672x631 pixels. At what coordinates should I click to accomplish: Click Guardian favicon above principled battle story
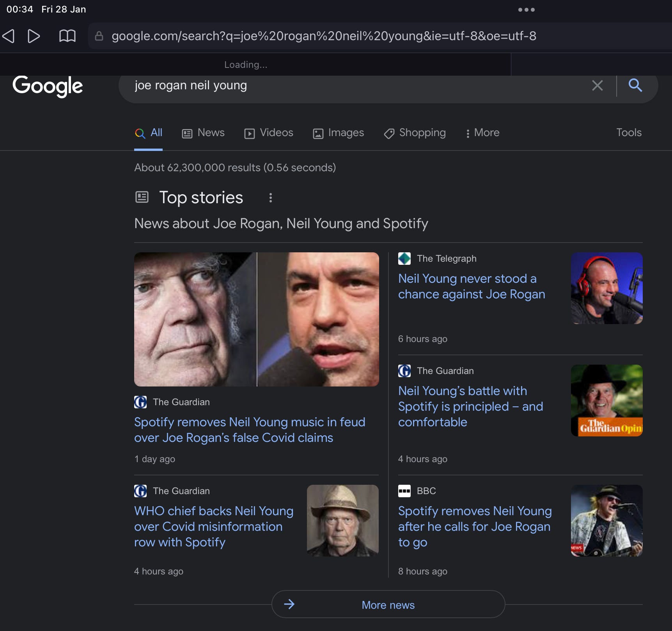(x=404, y=371)
